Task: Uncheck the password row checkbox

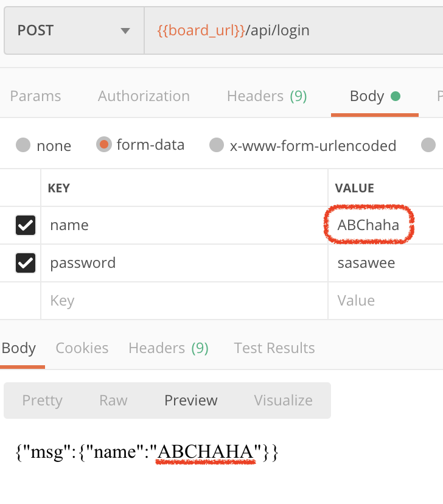Action: click(x=26, y=263)
